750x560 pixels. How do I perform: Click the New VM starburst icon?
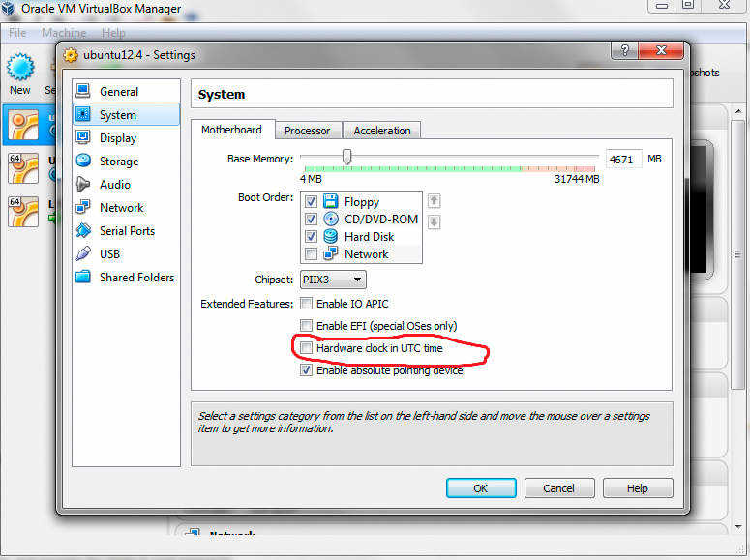[20, 67]
